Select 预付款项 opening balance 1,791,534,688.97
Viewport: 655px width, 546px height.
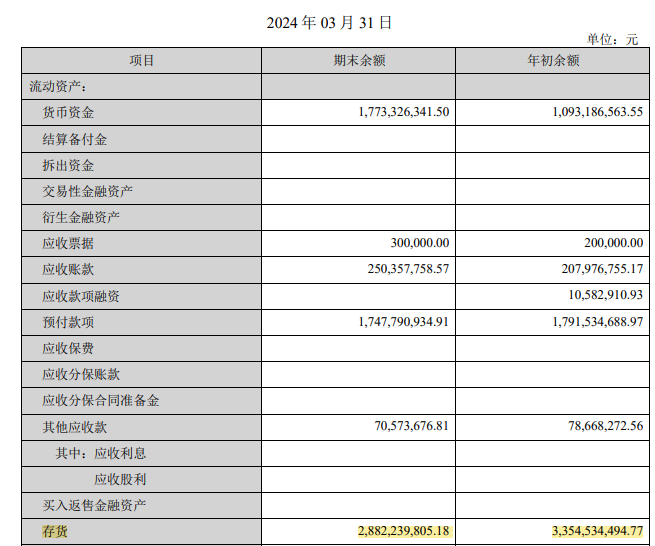(597, 322)
